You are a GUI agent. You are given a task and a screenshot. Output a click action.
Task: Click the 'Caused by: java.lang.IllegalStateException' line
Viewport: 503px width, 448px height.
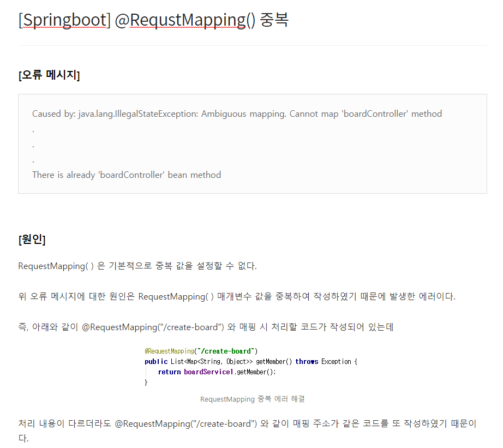pos(237,114)
